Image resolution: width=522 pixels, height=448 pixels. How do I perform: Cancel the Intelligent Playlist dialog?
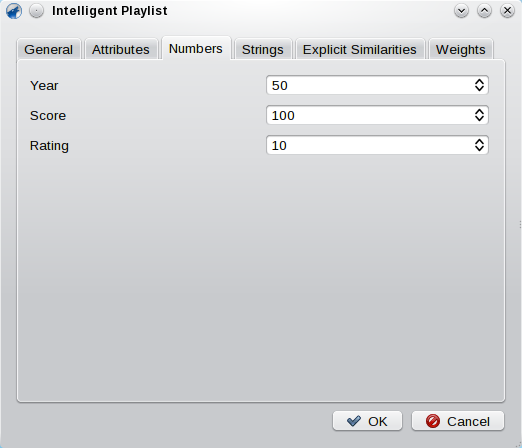pos(458,421)
